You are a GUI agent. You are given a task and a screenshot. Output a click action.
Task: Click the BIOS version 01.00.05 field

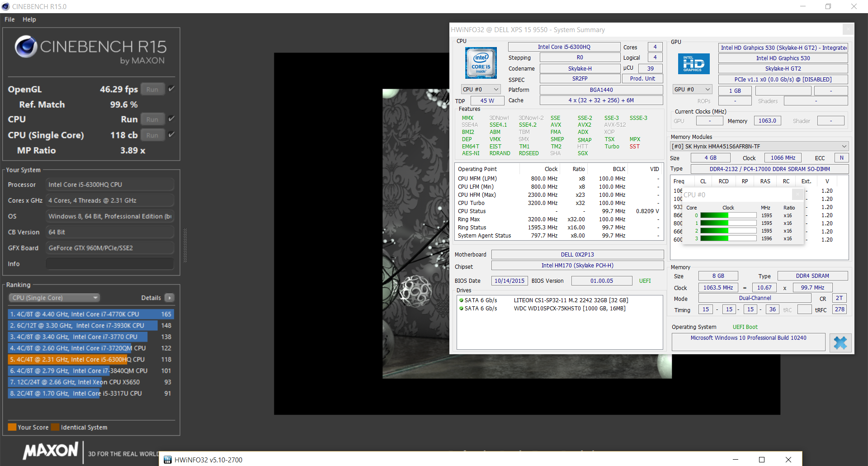tap(602, 281)
